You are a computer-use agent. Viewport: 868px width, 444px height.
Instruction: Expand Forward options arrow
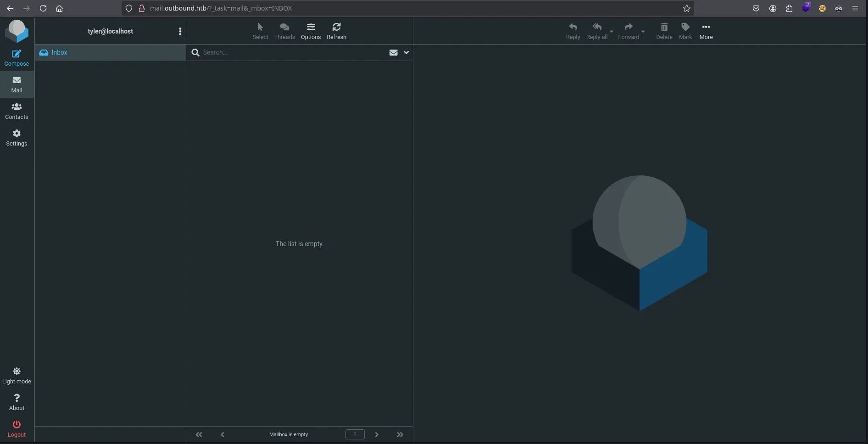[x=643, y=31]
